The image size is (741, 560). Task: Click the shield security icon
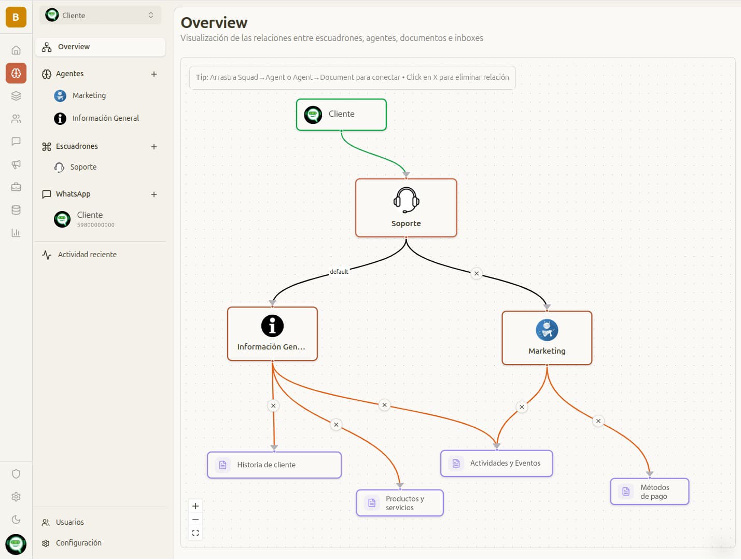pos(16,473)
